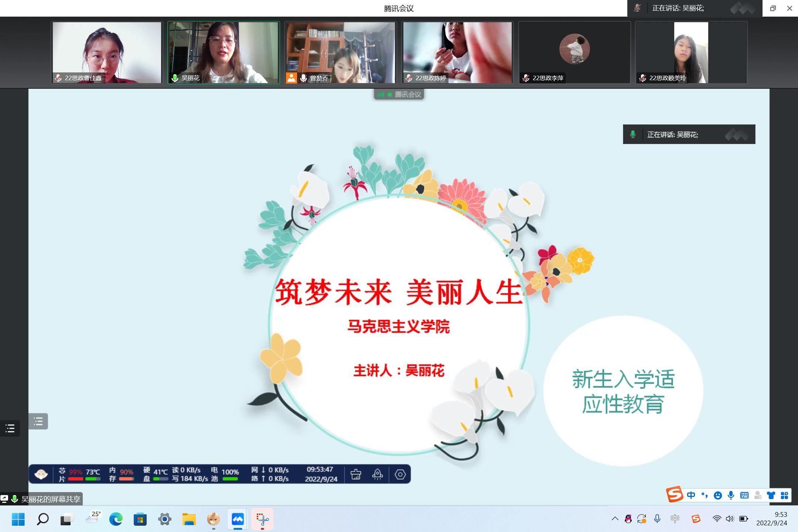Select the 22思政曹佳鑫 video thumbnail
The width and height of the screenshot is (798, 532).
[x=107, y=52]
